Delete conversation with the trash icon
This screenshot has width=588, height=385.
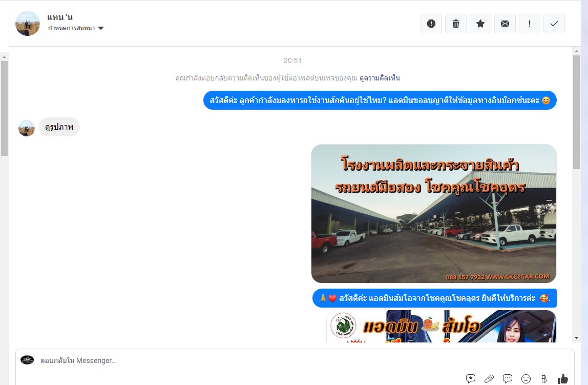click(x=456, y=24)
